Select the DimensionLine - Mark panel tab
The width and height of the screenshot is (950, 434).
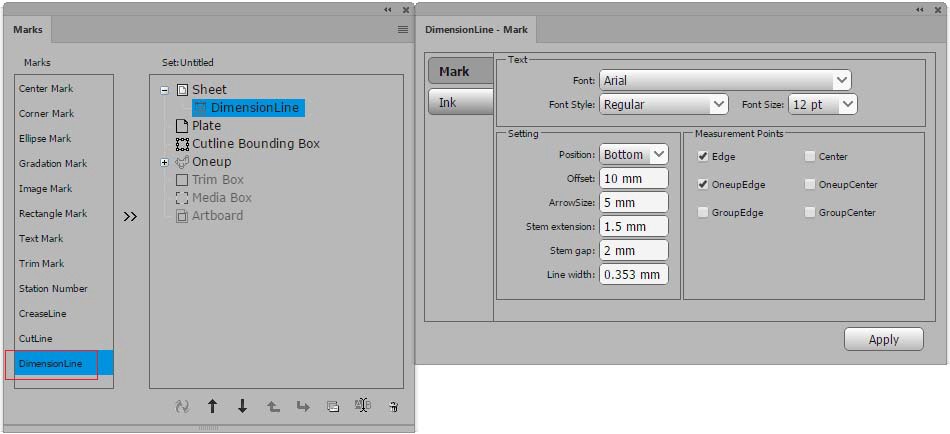coord(476,29)
